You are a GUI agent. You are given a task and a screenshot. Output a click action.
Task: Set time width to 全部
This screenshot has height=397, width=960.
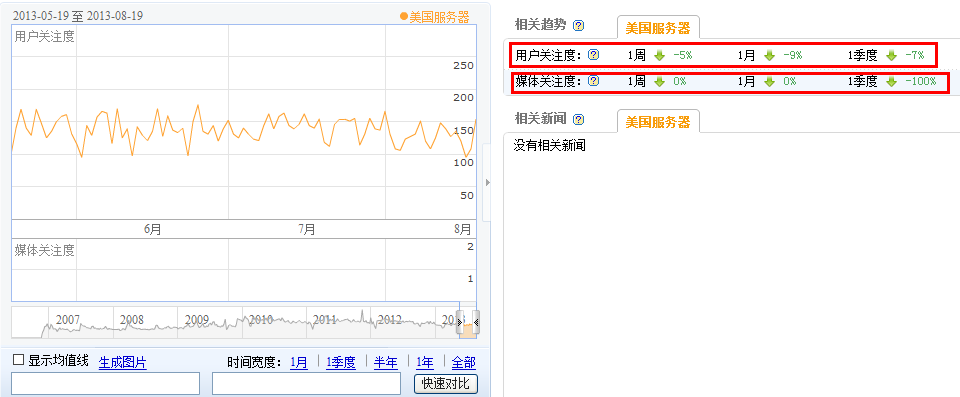(463, 363)
